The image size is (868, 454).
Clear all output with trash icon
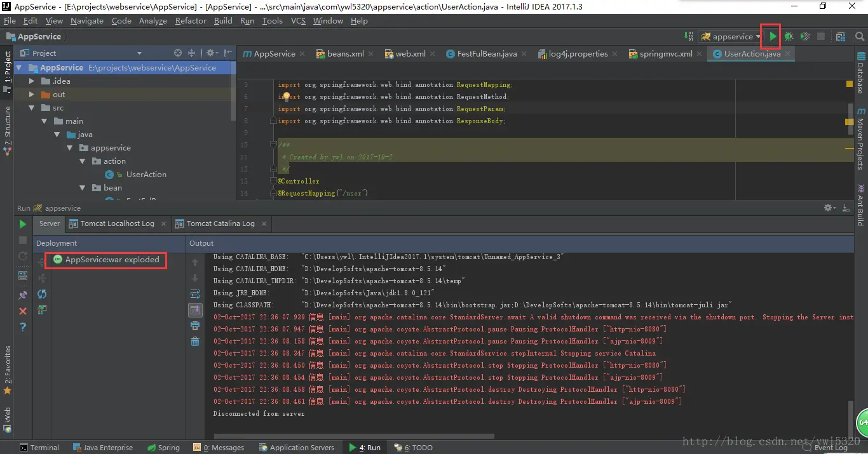[195, 342]
